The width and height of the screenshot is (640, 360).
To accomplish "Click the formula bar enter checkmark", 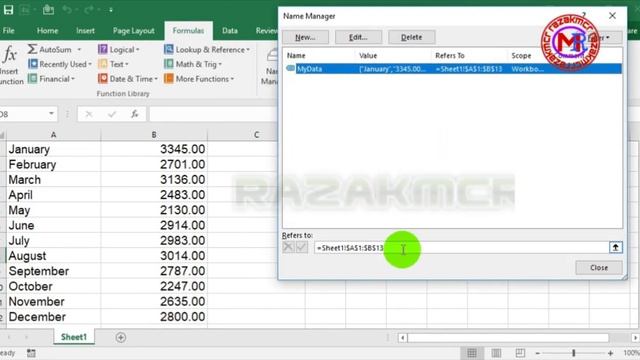I will click(x=112, y=114).
